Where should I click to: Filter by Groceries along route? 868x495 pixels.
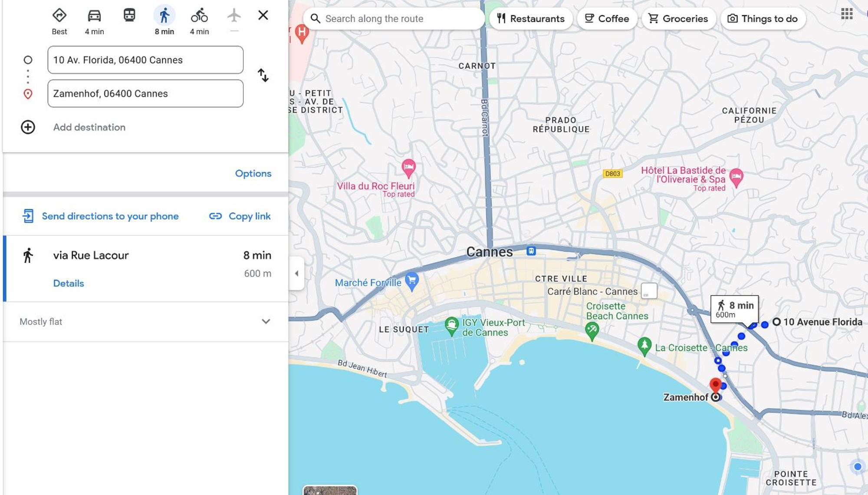click(678, 19)
